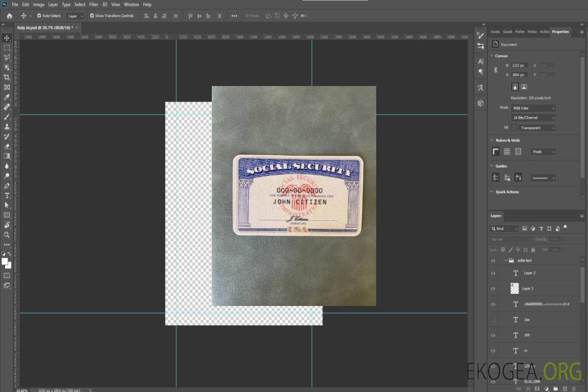This screenshot has height=392, width=588.
Task: Filter layers by type (T) icon
Action: click(541, 229)
